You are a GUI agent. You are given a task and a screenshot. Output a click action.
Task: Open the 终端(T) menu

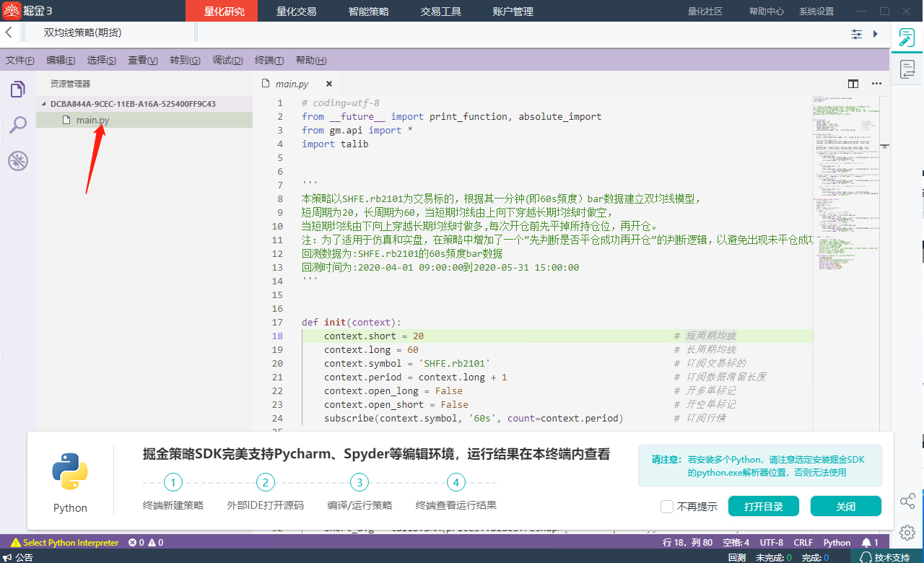[269, 61]
